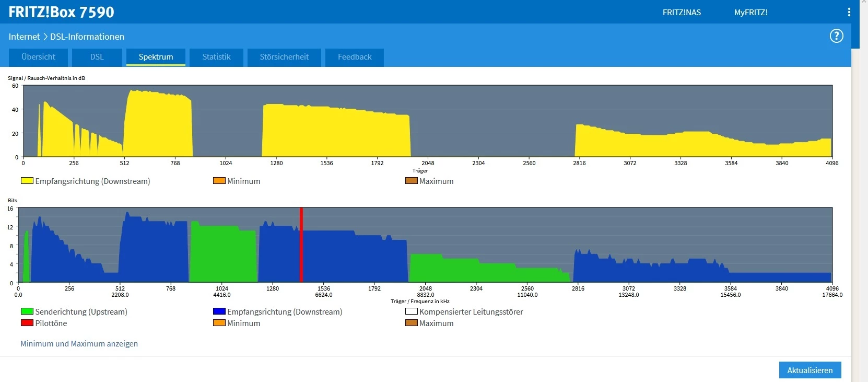This screenshot has height=382, width=868.
Task: Click the Internet breadcrumb link
Action: [x=24, y=37]
